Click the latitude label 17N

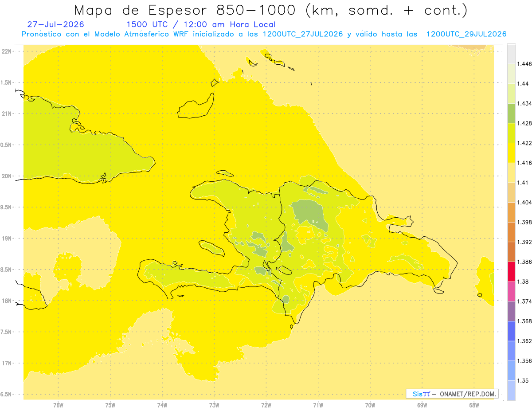[7, 364]
